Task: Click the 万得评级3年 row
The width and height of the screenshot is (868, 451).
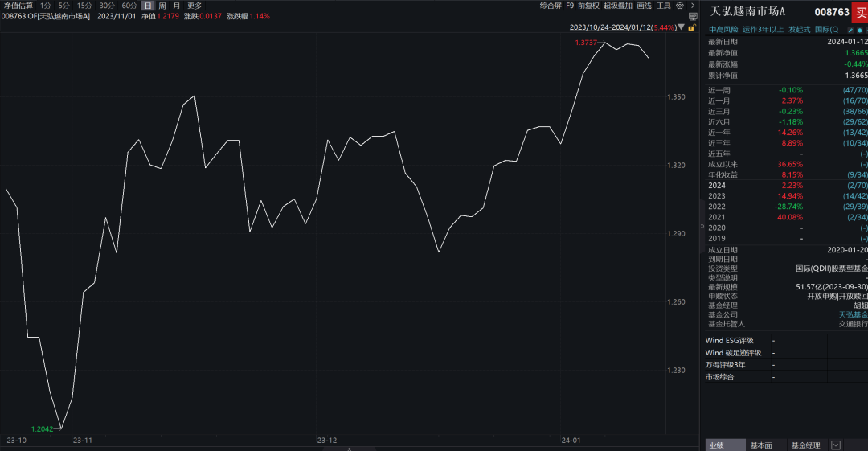Action: 787,365
